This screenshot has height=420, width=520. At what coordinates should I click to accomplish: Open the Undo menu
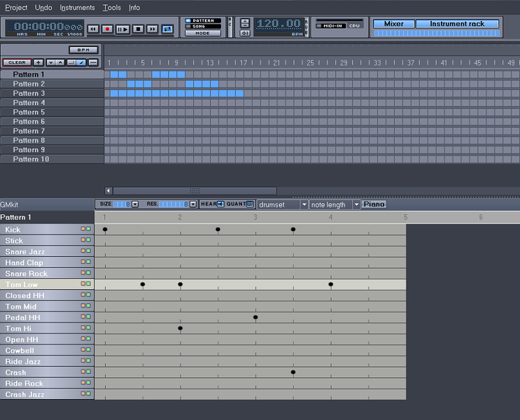click(43, 7)
